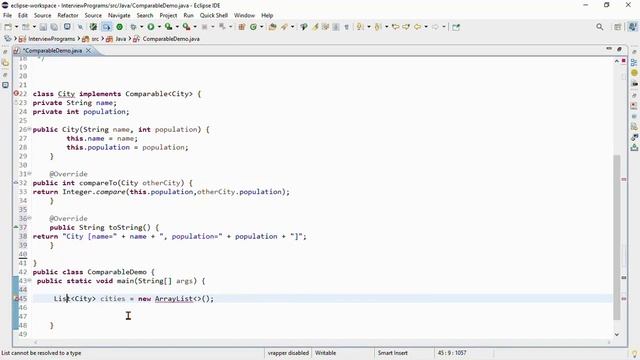Viewport: 640px width, 360px height.
Task: Collapse the main method fold at line 43
Action: [x=29, y=280]
